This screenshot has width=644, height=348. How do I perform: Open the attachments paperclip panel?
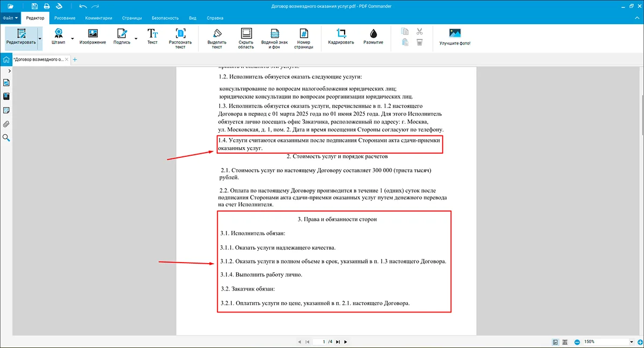(x=6, y=124)
